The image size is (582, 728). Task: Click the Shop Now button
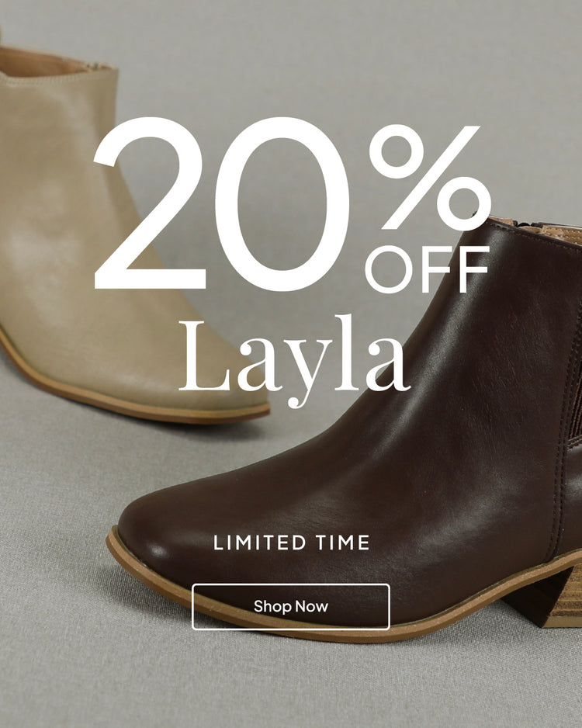[290, 606]
